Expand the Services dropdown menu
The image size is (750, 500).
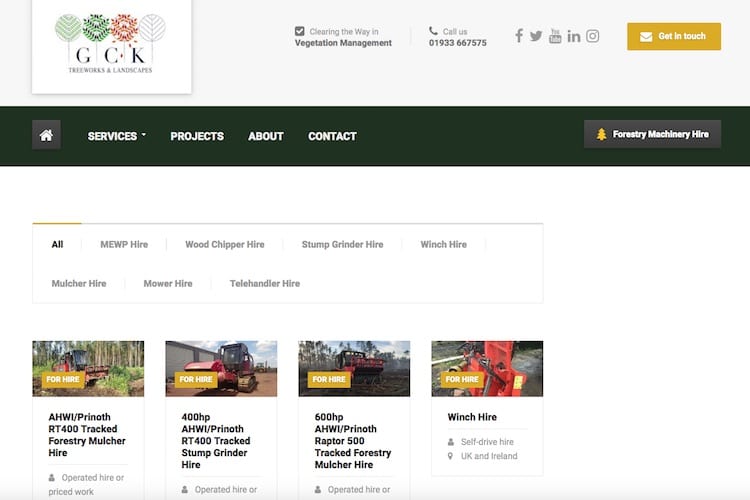tap(116, 136)
